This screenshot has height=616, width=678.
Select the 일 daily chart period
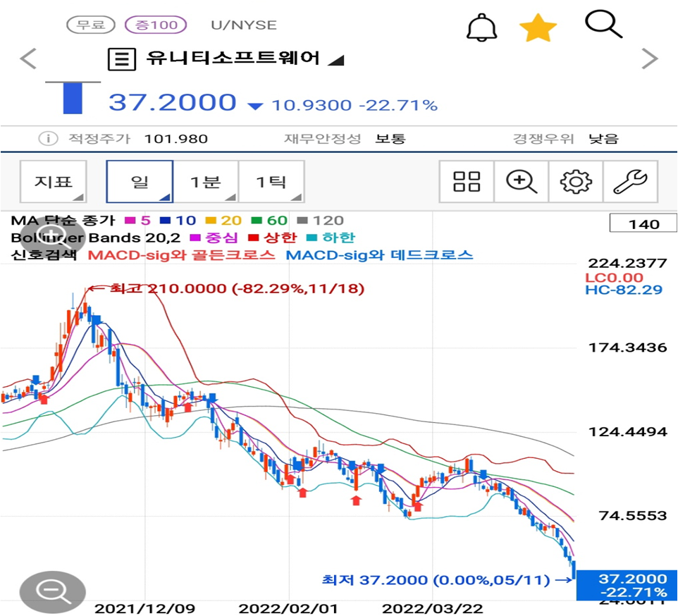tap(140, 182)
